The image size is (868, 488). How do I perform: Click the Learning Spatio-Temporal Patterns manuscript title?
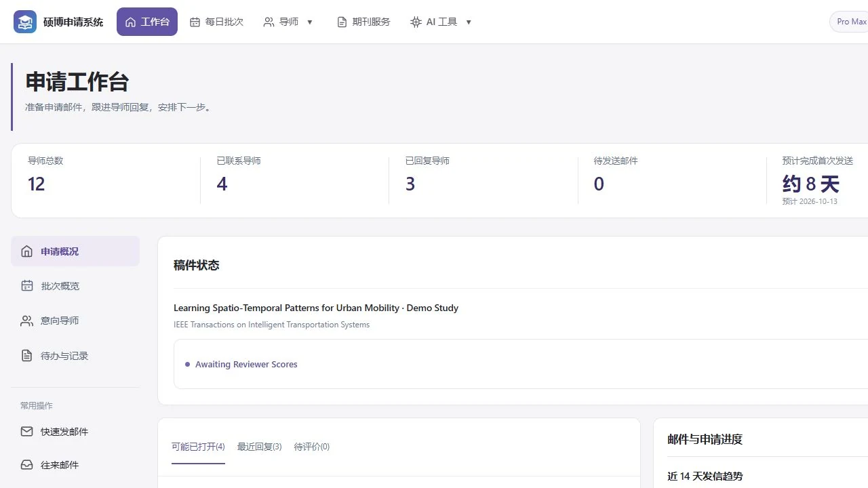(x=316, y=308)
